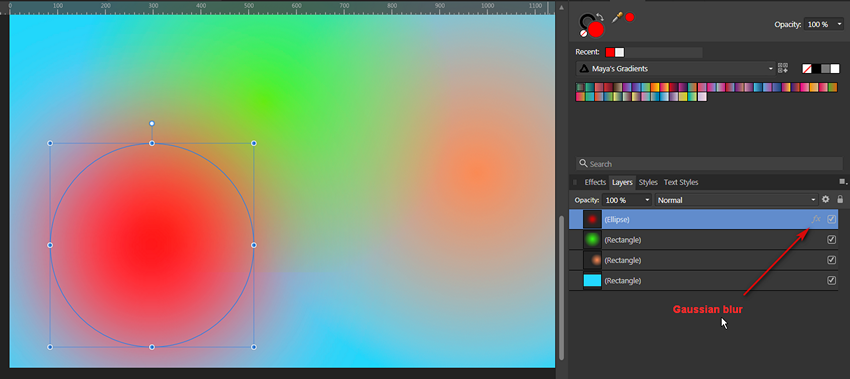Click the canvas scrollbar up arrow
Screen dimensions: 850x379
[x=562, y=7]
